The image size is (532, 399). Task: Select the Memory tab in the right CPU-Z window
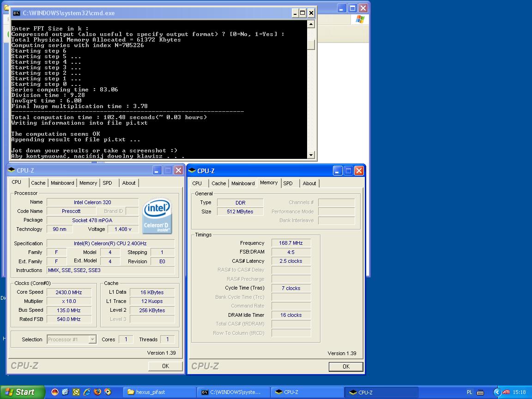point(269,182)
